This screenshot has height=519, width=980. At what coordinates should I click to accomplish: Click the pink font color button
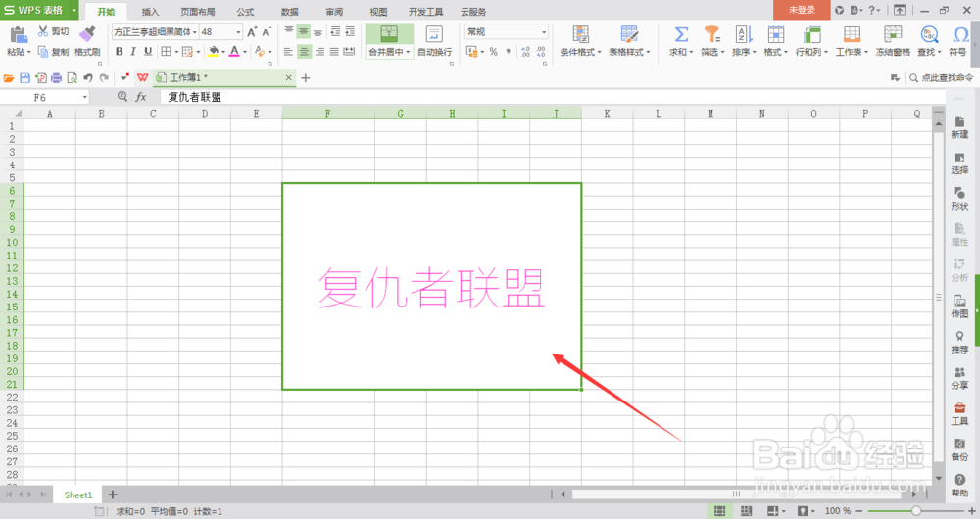234,52
